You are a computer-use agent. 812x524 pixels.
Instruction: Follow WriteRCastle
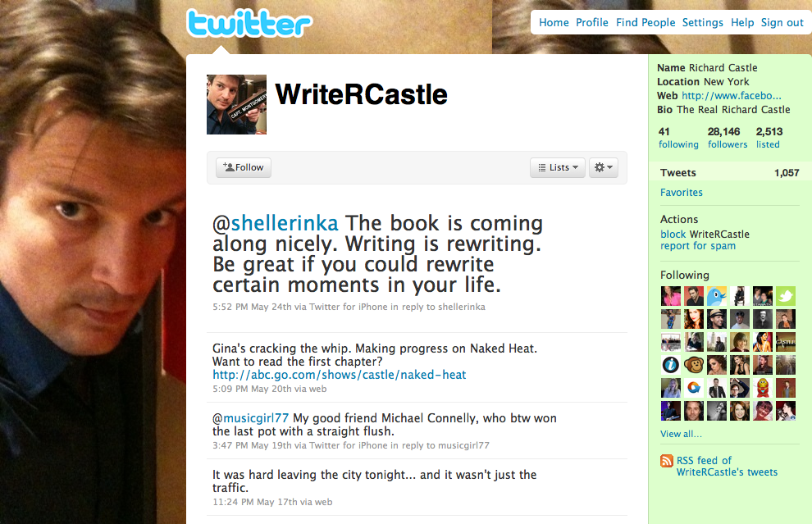pyautogui.click(x=244, y=167)
